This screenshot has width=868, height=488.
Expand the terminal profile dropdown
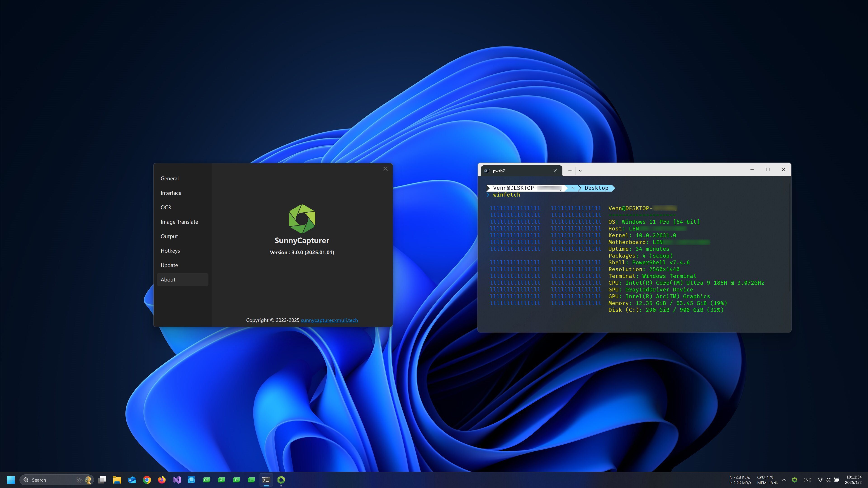(x=580, y=171)
